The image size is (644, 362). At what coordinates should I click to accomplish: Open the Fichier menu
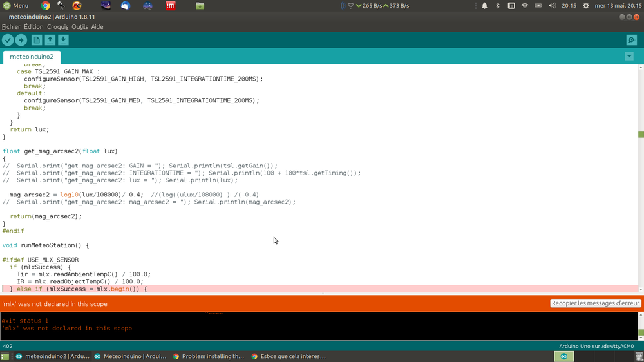click(11, 26)
